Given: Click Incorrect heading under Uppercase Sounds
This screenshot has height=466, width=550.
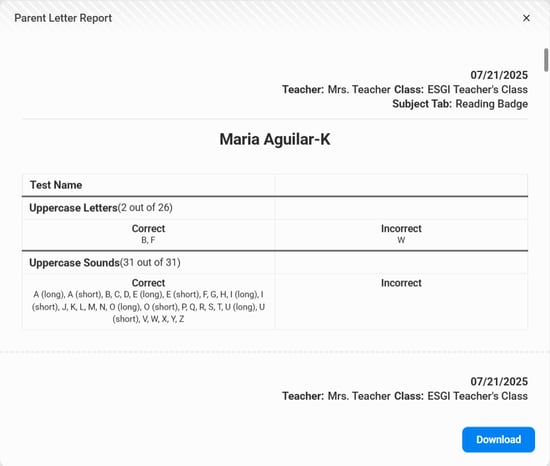Looking at the screenshot, I should pyautogui.click(x=401, y=283).
